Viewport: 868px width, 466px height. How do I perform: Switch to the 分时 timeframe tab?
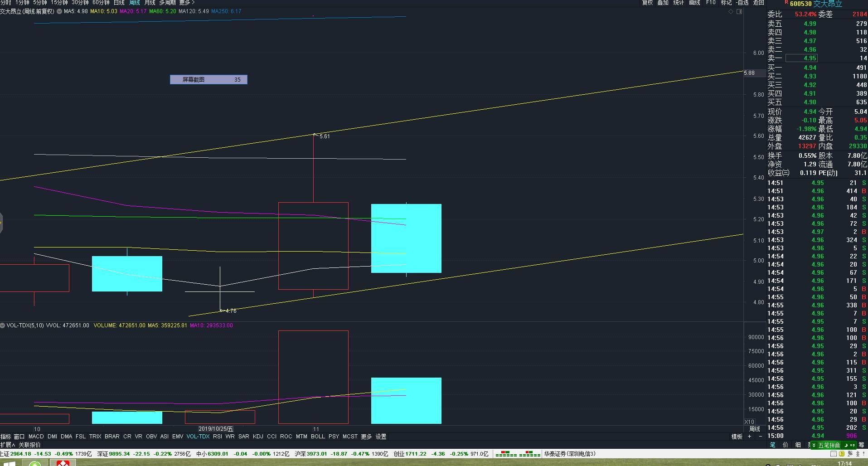pyautogui.click(x=5, y=3)
